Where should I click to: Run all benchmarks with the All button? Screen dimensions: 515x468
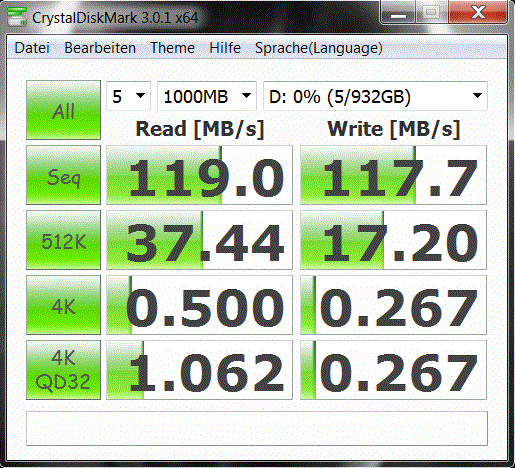[x=63, y=110]
